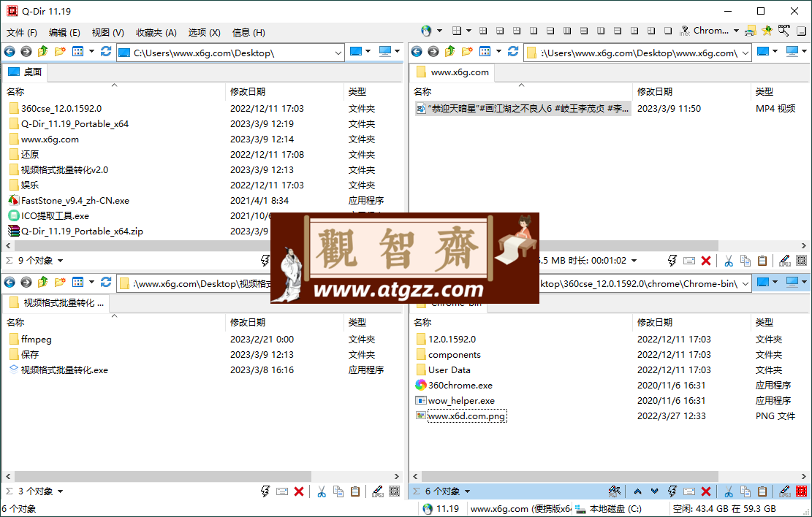Select the four vertical columns layout

[567, 31]
